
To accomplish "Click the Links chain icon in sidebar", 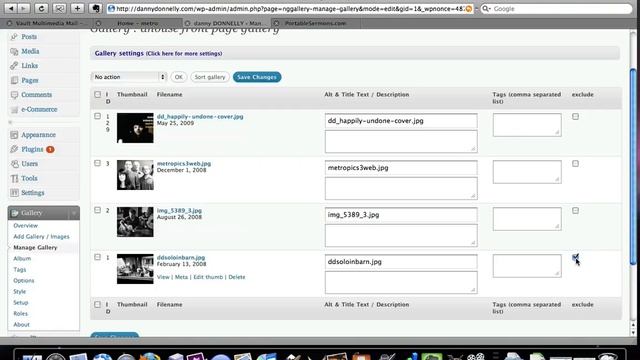I will coord(14,66).
